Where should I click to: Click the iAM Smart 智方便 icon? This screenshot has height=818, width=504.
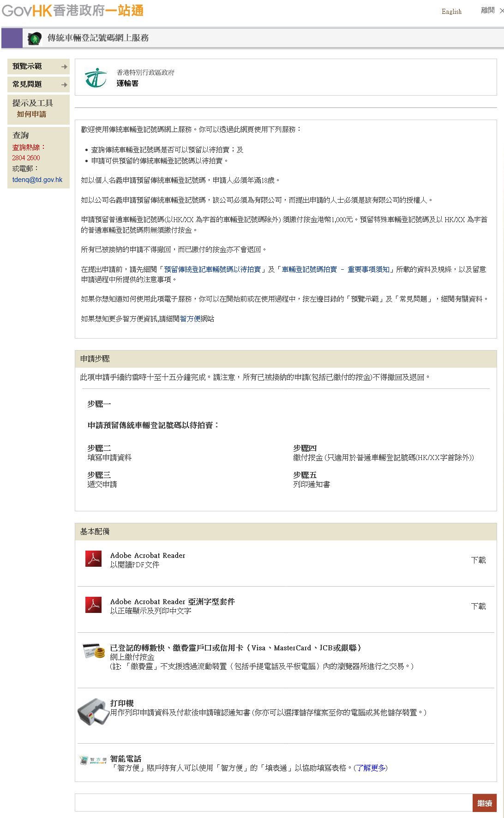(x=93, y=760)
